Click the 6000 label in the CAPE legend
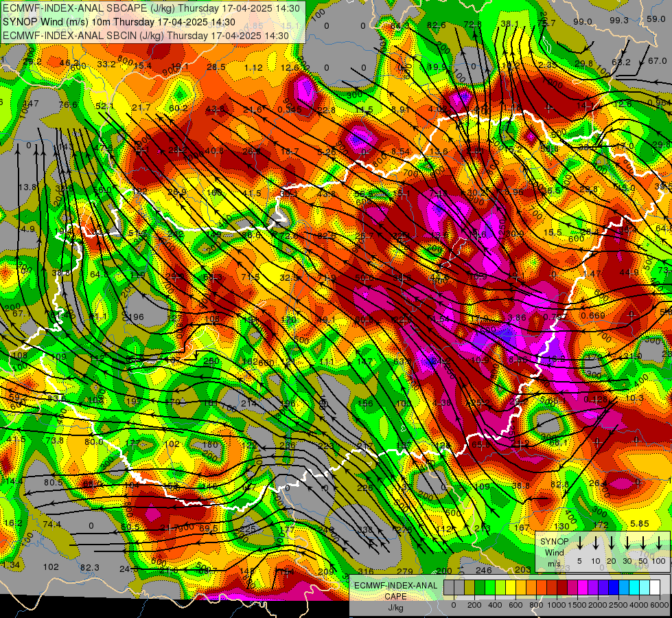The width and height of the screenshot is (672, 618). (660, 605)
